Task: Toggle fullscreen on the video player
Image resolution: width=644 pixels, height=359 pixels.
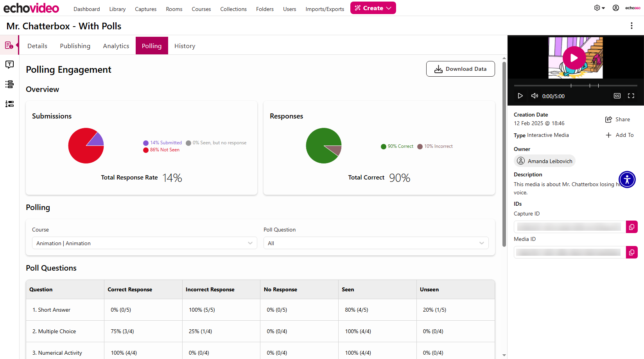Action: pos(631,96)
